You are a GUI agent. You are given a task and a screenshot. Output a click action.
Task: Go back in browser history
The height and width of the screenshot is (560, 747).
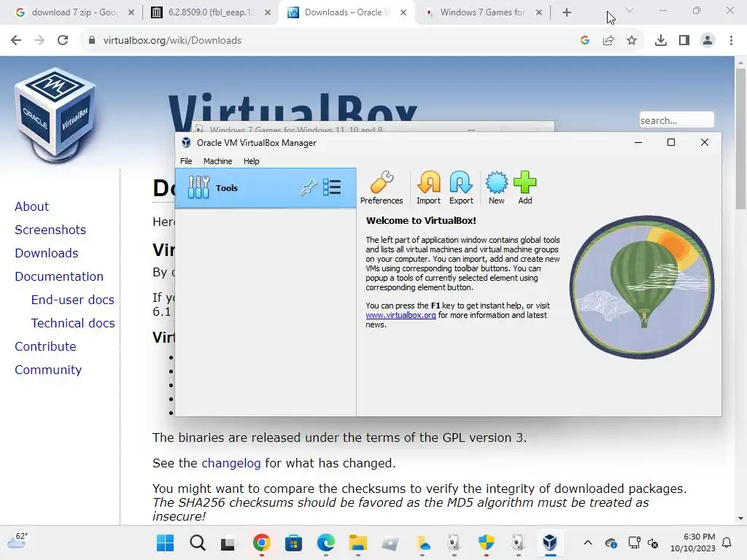[16, 41]
